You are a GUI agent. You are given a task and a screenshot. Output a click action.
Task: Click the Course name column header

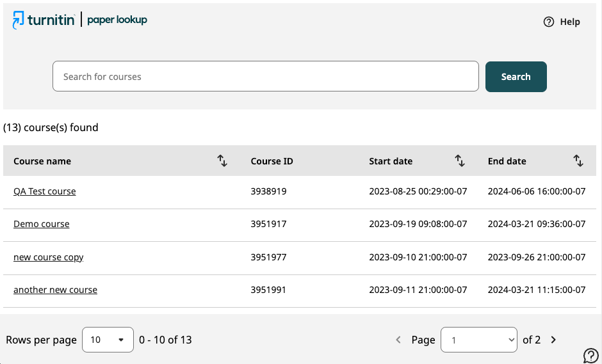click(x=42, y=161)
